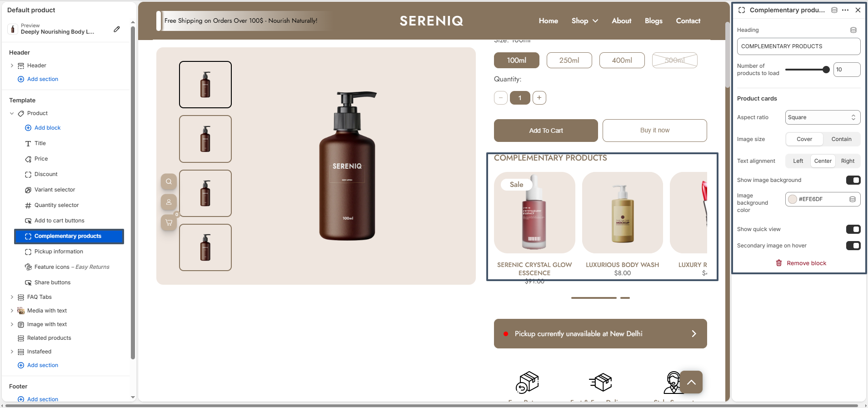Click the pencil edit preview icon
This screenshot has height=408, width=868.
click(117, 29)
